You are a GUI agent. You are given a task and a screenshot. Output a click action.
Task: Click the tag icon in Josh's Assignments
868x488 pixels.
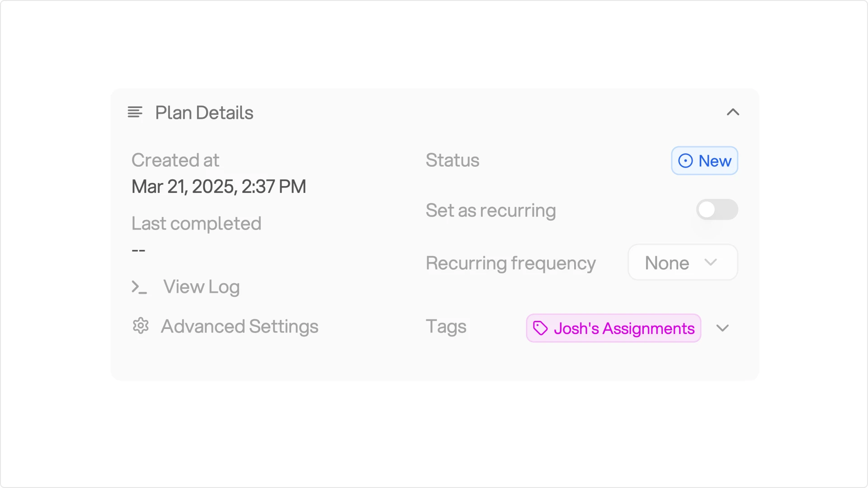540,328
